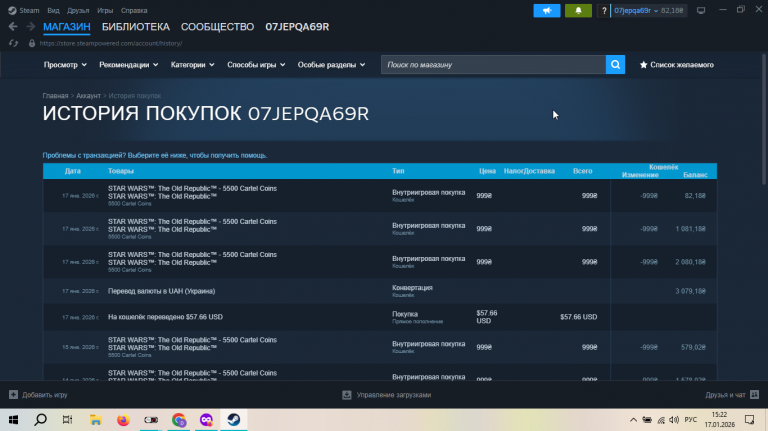
Task: Reload the page with the refresh icon
Action: coord(13,43)
